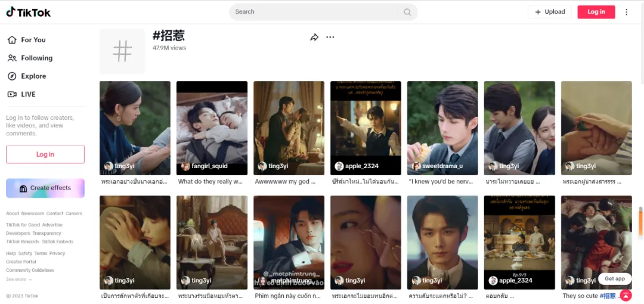Open the Careers footer link
Image resolution: width=644 pixels, height=304 pixels.
click(74, 213)
